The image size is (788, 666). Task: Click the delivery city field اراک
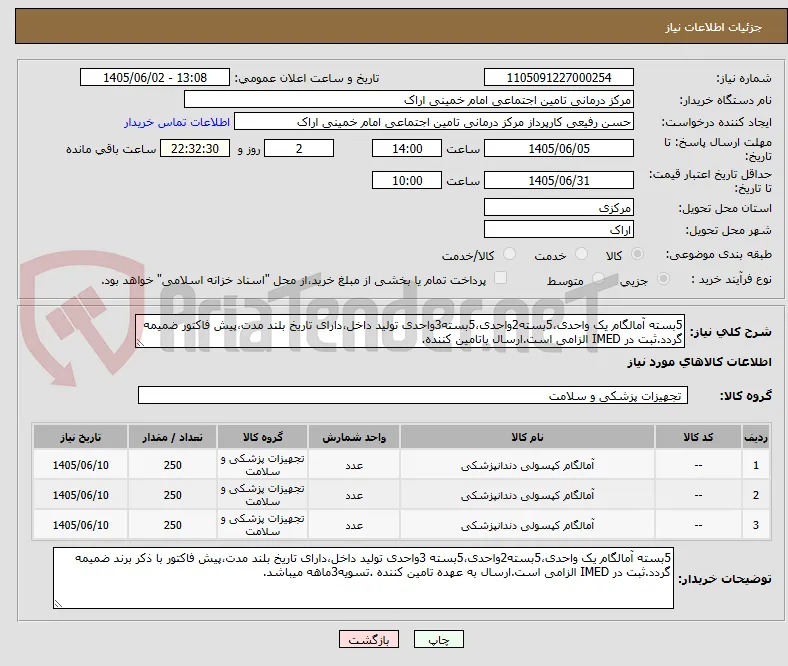point(558,229)
